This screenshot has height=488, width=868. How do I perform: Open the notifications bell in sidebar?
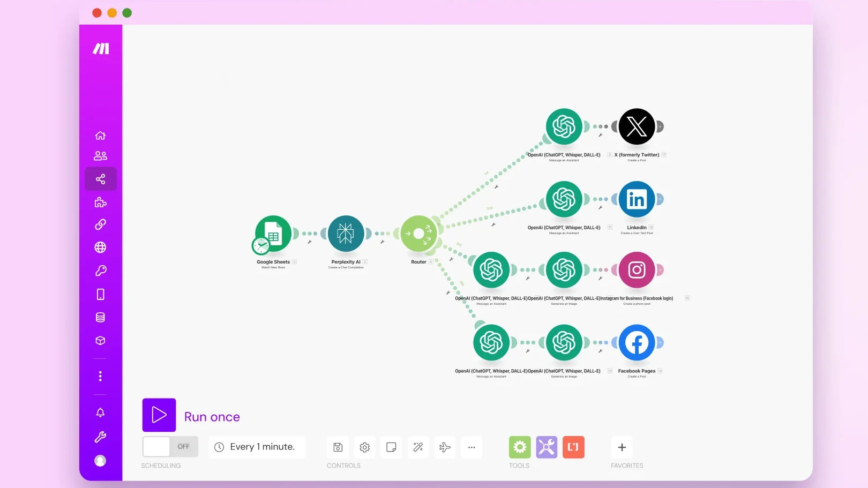[100, 412]
